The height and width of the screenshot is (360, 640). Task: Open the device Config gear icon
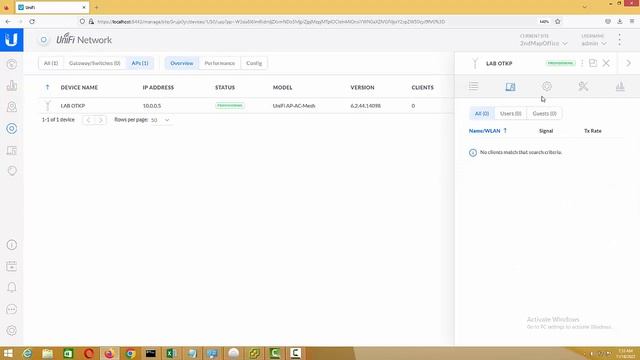[547, 86]
